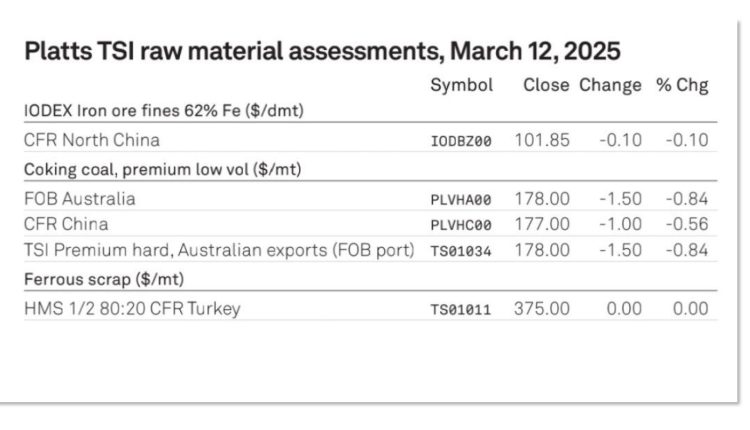Click the CFR North China row label
The image size is (750, 430).
point(92,140)
